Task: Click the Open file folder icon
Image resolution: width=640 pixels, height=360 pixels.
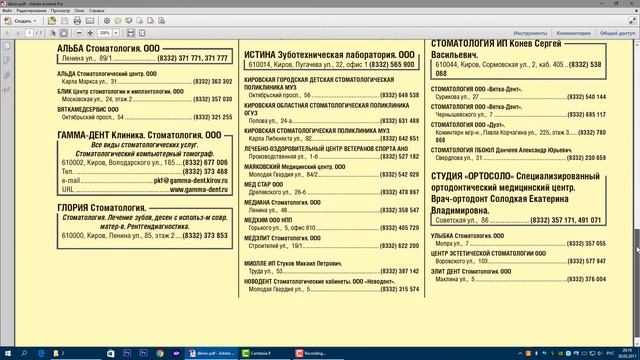Action: 52,21
